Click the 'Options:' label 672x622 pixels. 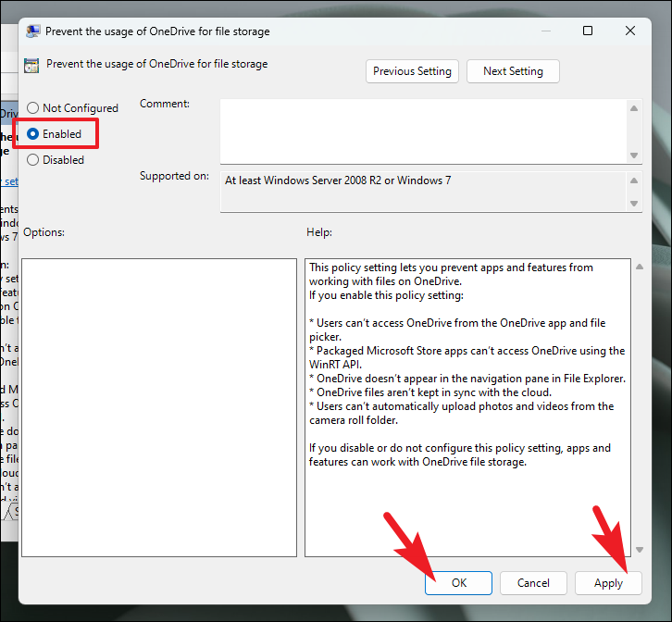coord(44,232)
